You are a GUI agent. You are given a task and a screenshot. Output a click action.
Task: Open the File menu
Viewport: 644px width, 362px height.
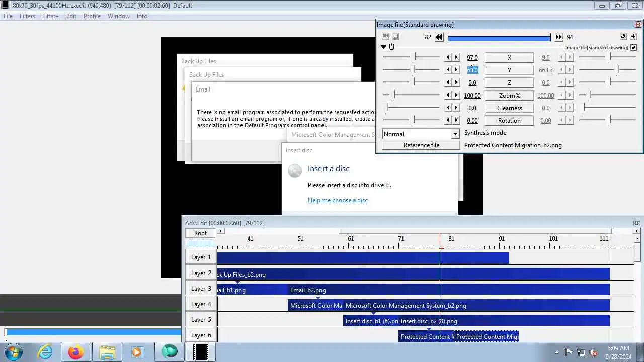(8, 16)
